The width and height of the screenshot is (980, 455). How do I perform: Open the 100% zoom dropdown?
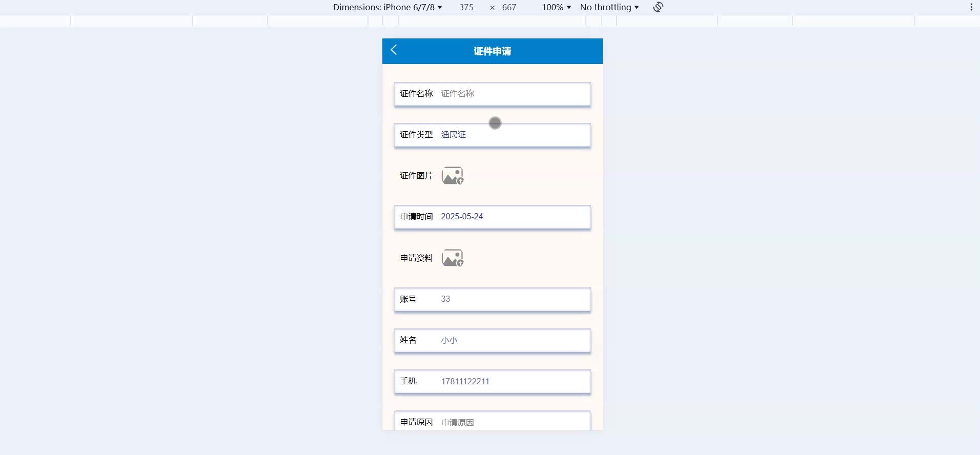pyautogui.click(x=557, y=7)
